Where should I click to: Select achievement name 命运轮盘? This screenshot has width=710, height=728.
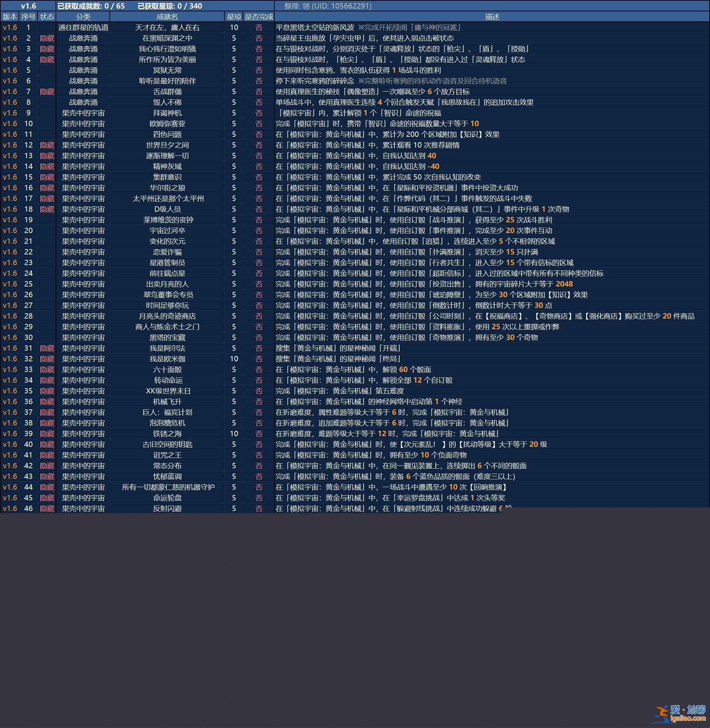click(x=167, y=498)
